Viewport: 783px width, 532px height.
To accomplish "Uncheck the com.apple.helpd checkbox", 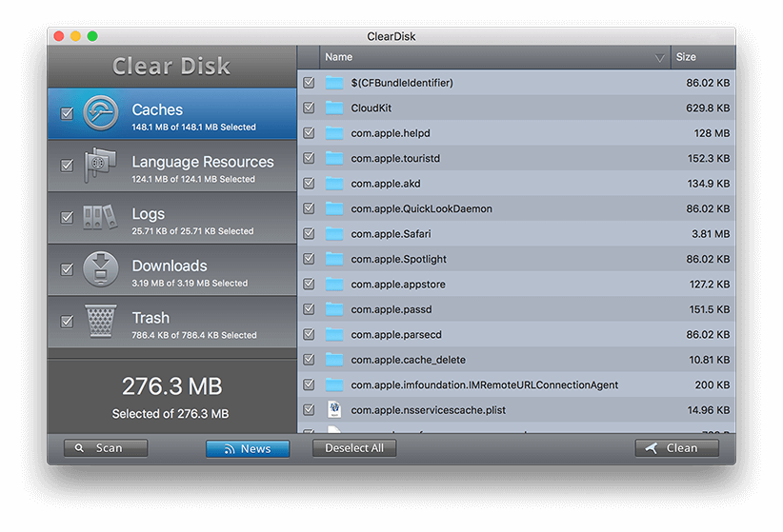I will (x=310, y=132).
